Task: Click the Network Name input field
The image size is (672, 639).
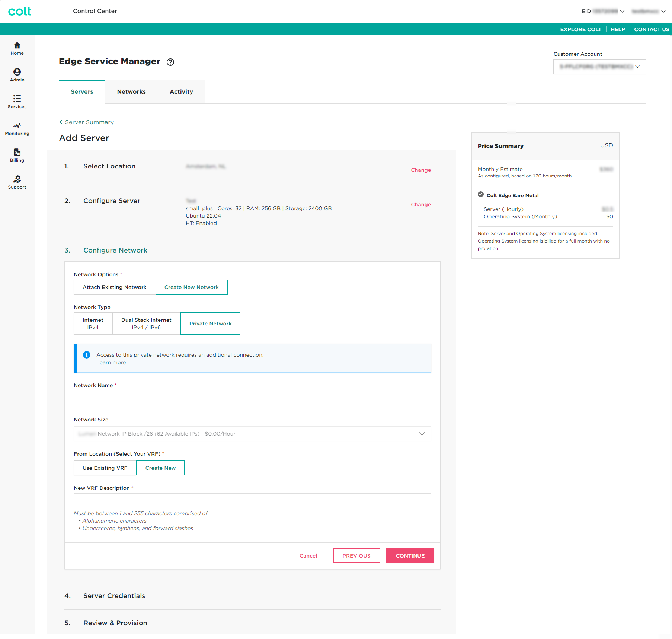Action: 252,399
